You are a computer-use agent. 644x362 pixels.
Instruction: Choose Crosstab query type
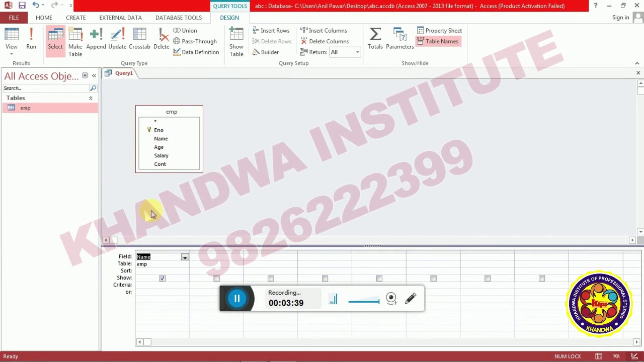[x=139, y=39]
